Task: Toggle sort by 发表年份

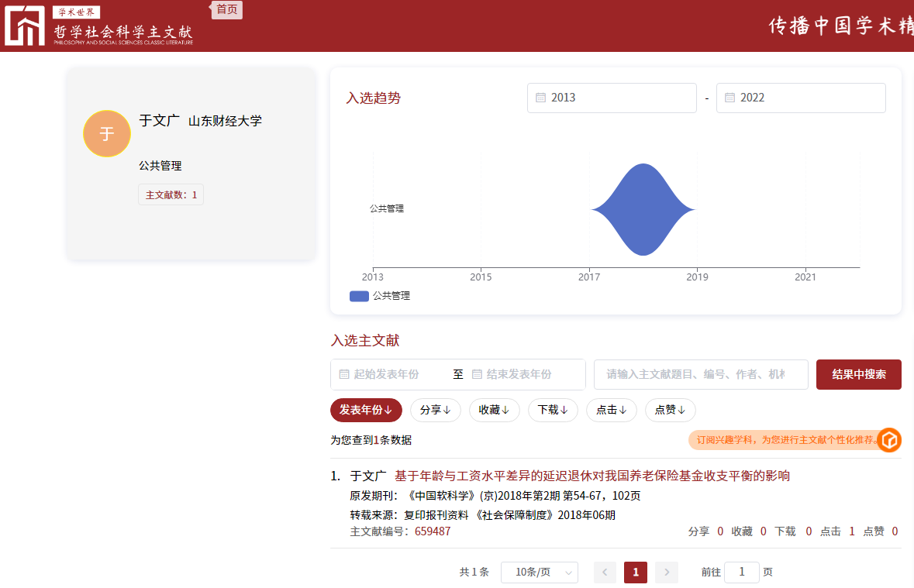Action: (x=366, y=410)
